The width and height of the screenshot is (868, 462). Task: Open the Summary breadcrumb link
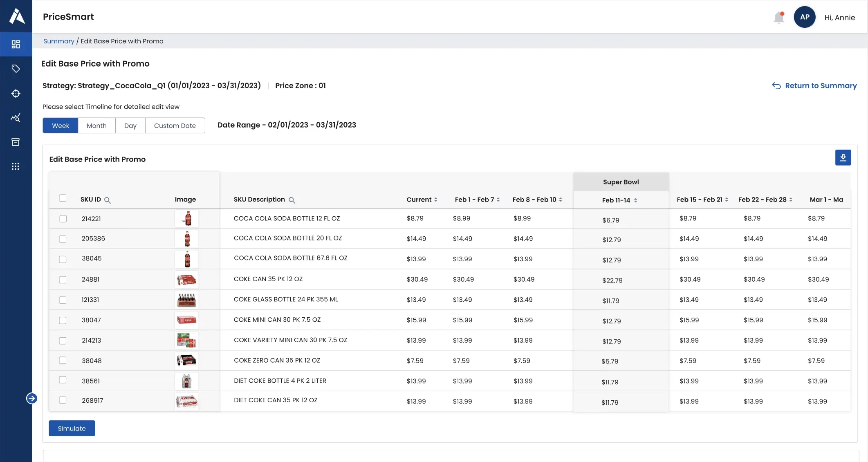pos(59,41)
